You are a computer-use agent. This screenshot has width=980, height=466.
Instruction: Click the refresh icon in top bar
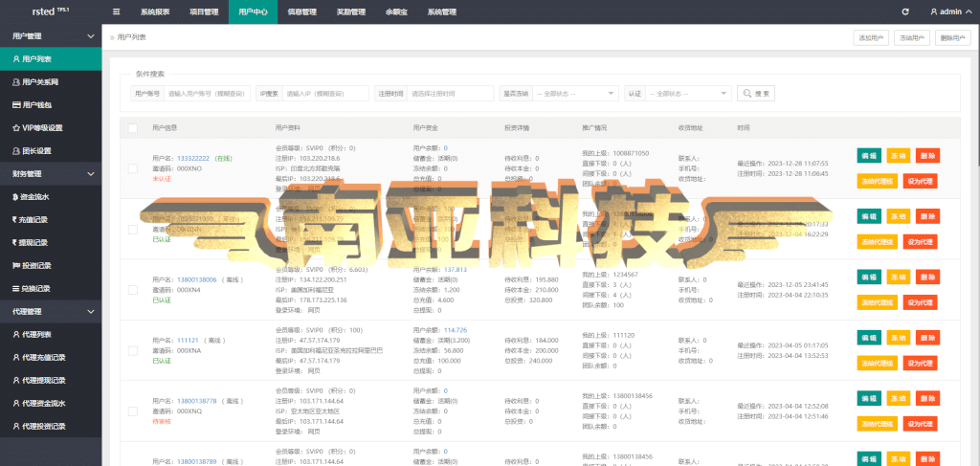(905, 11)
